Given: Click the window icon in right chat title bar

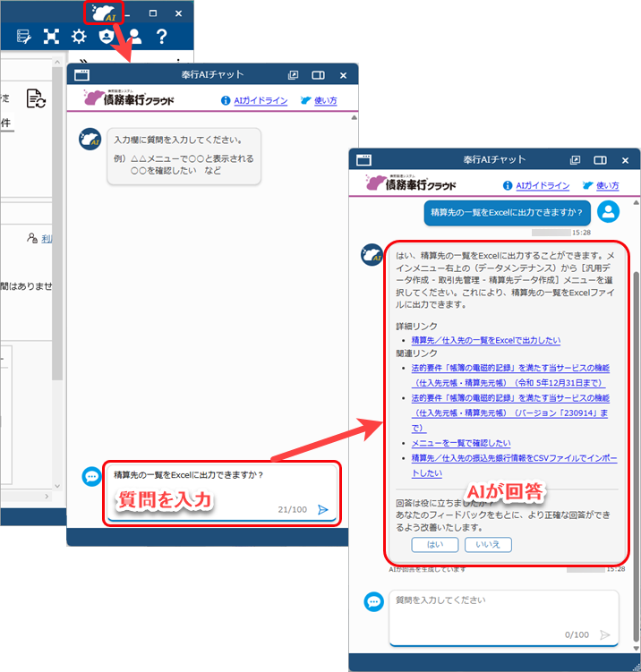Looking at the screenshot, I should [x=363, y=160].
